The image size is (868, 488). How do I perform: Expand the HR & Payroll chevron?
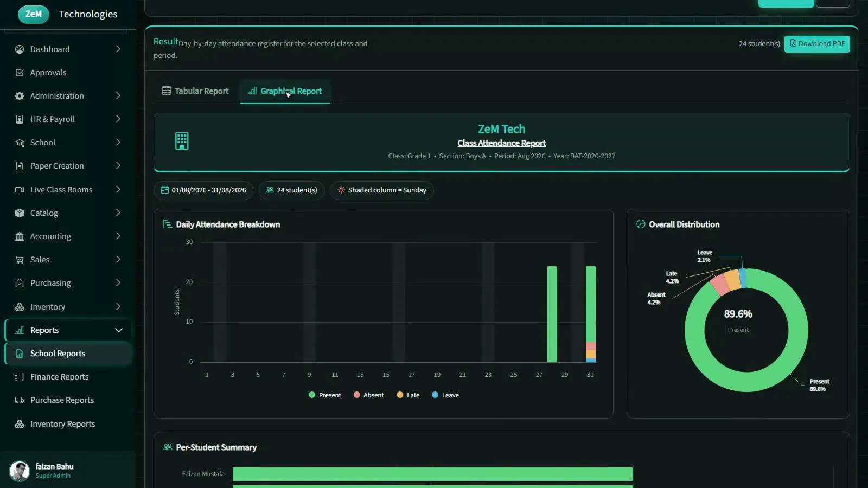(118, 119)
